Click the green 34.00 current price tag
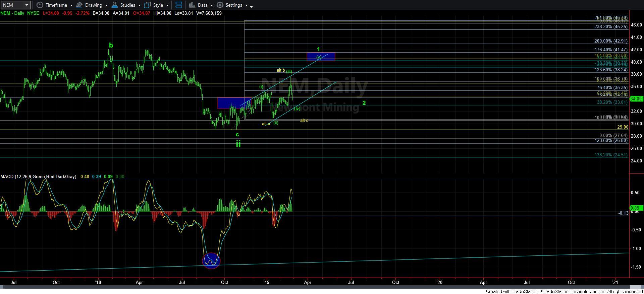Image resolution: width=644 pixels, height=294 pixels. click(636, 99)
